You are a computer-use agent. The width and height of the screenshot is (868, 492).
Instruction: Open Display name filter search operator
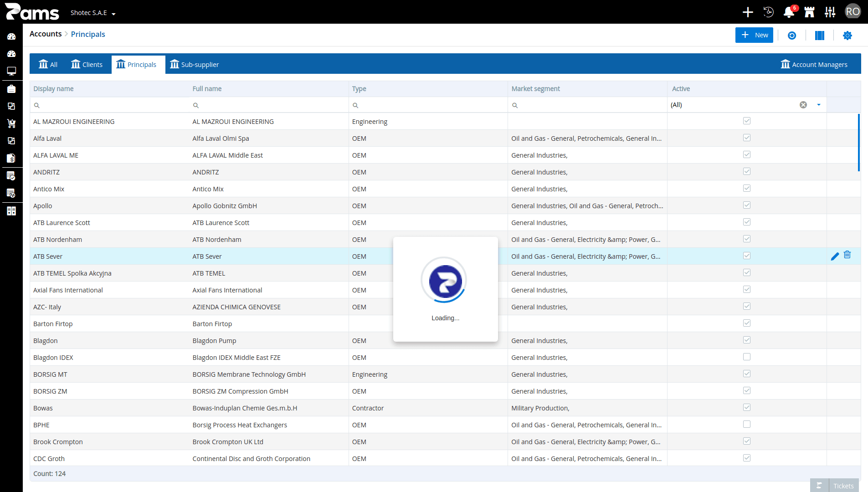click(37, 105)
